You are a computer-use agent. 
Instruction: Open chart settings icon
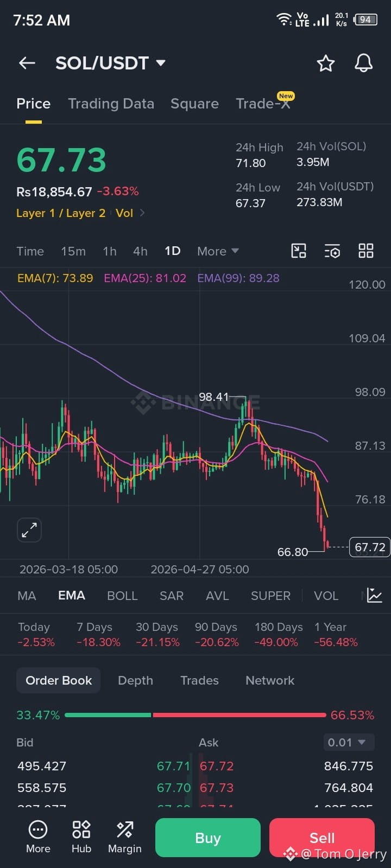(332, 251)
